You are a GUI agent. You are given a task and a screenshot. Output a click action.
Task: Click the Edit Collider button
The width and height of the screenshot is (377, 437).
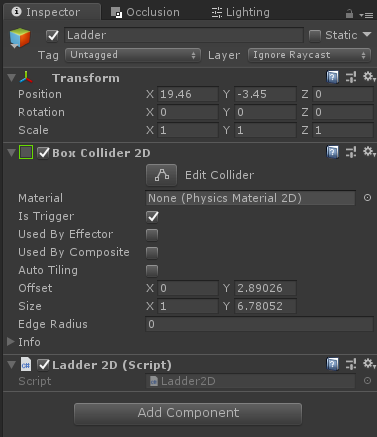pyautogui.click(x=161, y=175)
